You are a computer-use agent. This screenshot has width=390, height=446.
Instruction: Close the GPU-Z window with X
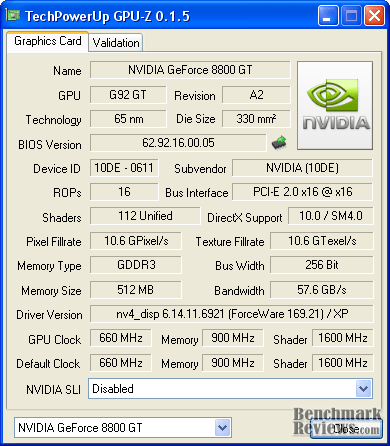point(374,16)
